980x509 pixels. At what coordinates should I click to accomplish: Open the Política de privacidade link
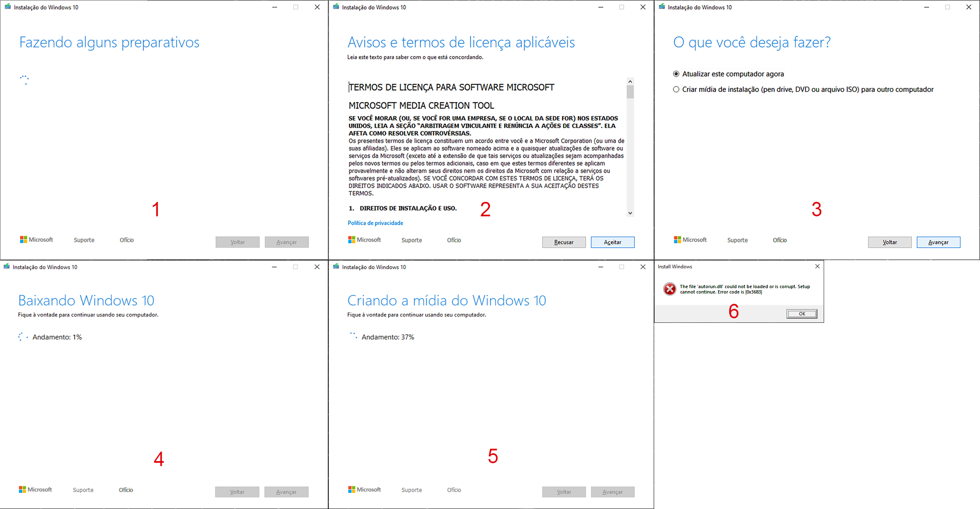375,223
